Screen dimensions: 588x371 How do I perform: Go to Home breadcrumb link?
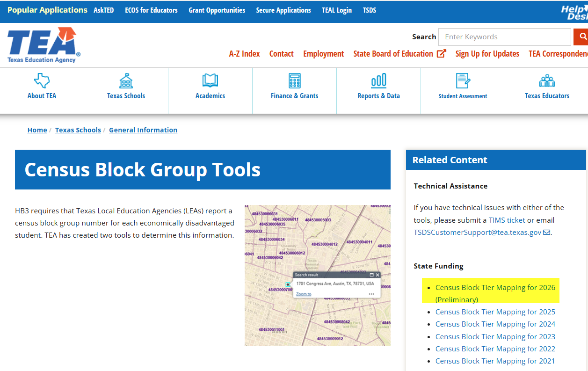[x=37, y=130]
